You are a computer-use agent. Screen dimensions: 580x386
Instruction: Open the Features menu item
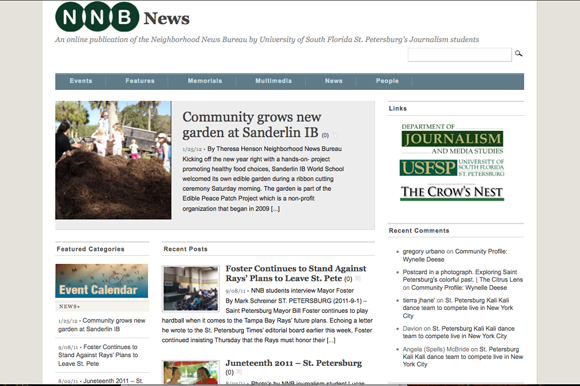tap(140, 81)
